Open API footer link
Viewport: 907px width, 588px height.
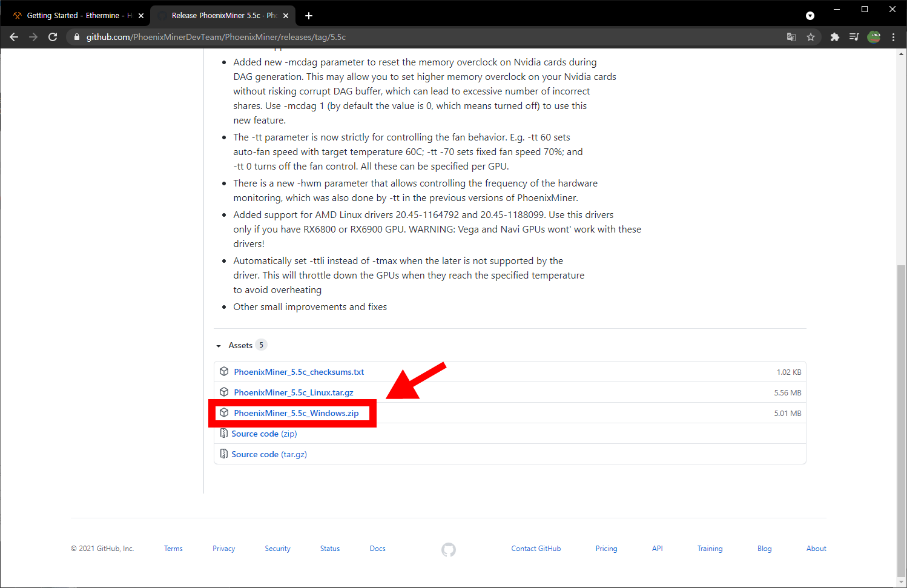657,549
